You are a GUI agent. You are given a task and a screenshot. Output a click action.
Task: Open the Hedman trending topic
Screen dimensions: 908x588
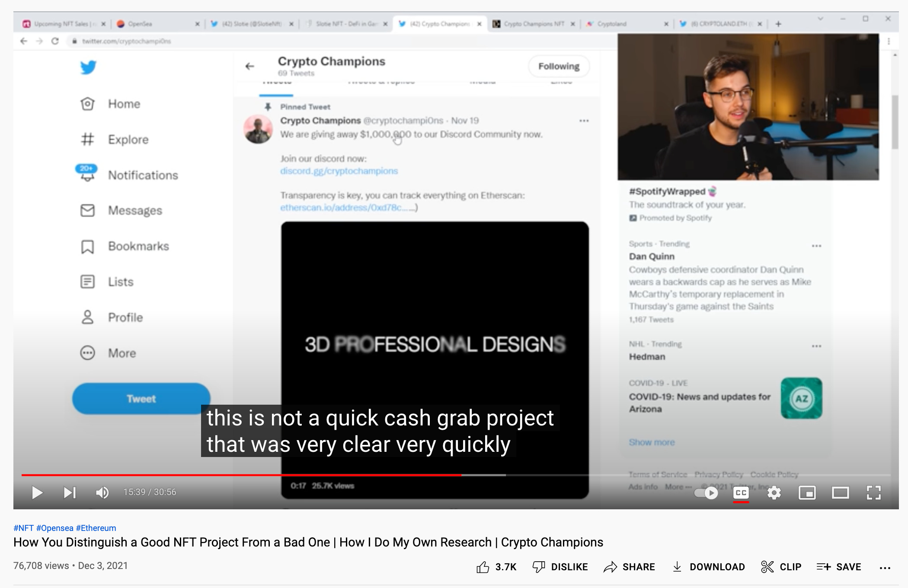click(x=647, y=357)
